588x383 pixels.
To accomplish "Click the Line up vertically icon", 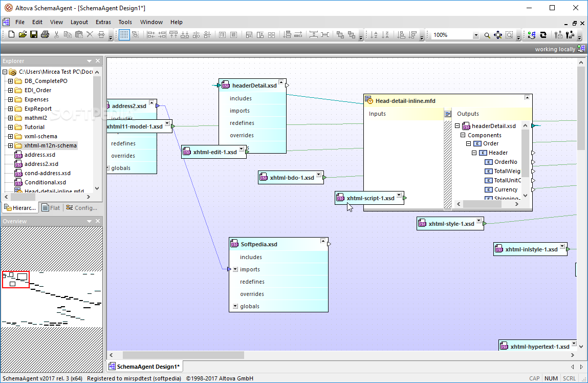I will 287,35.
